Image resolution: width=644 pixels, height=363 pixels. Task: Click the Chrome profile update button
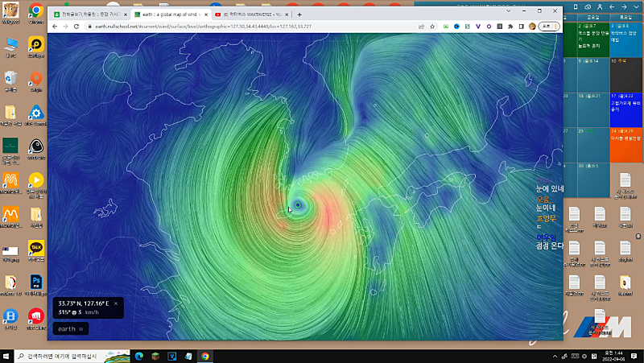point(547,27)
